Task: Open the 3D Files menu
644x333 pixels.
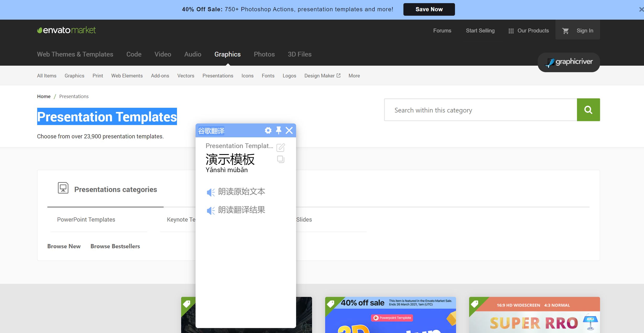Action: pos(299,54)
